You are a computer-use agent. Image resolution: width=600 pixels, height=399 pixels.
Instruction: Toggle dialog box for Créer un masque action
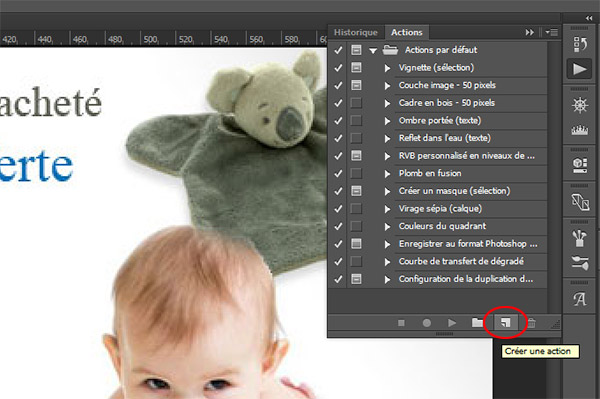356,191
